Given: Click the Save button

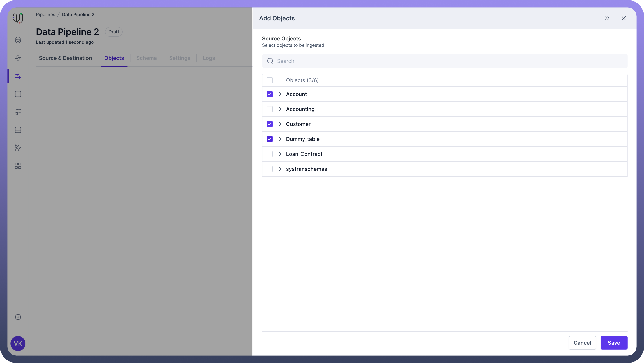Looking at the screenshot, I should 614,343.
